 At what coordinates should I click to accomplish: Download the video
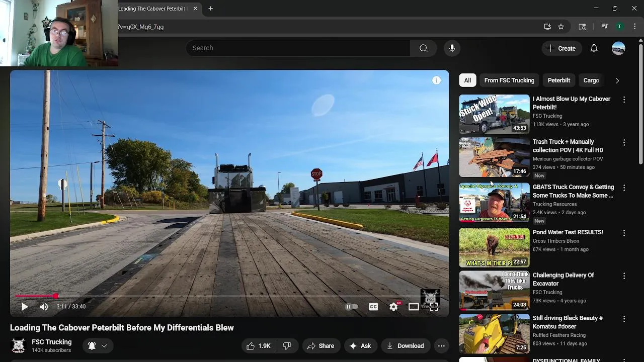click(405, 346)
